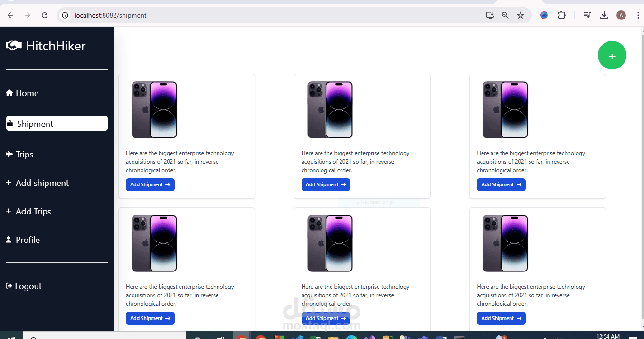Click Add Shipment on bottom row's last card
Image resolution: width=644 pixels, height=339 pixels.
[x=501, y=318]
